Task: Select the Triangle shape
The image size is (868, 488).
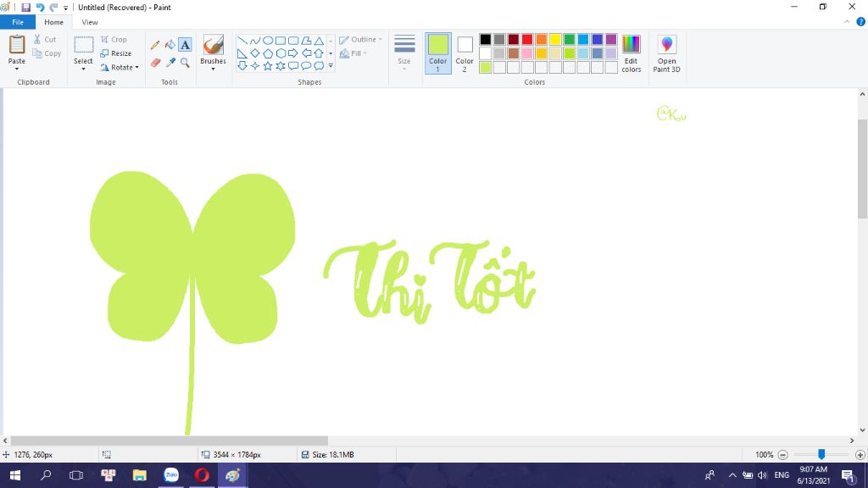Action: [319, 41]
